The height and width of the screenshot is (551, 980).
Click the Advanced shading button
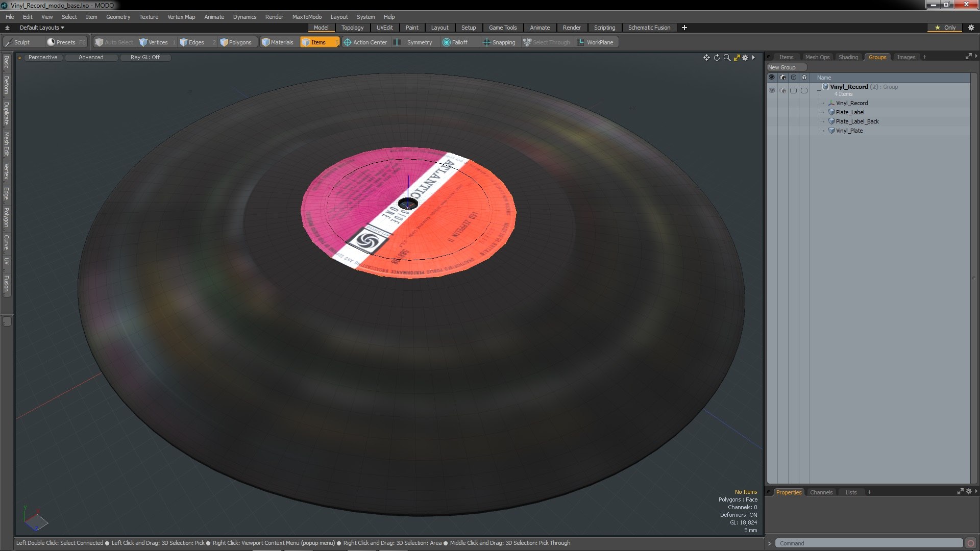(x=91, y=57)
